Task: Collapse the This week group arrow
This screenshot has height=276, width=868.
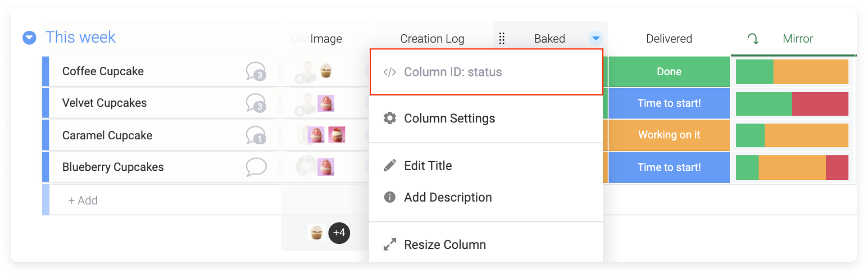Action: tap(29, 38)
